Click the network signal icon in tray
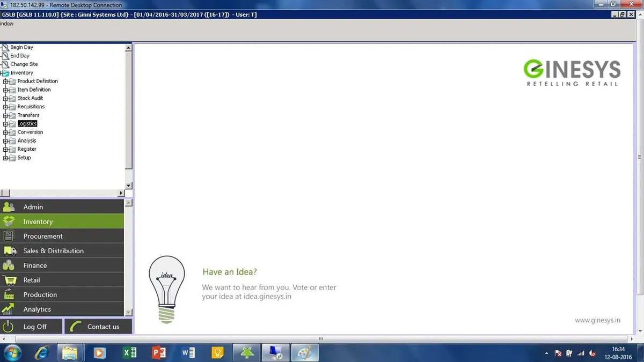This screenshot has width=644, height=362. click(x=580, y=353)
